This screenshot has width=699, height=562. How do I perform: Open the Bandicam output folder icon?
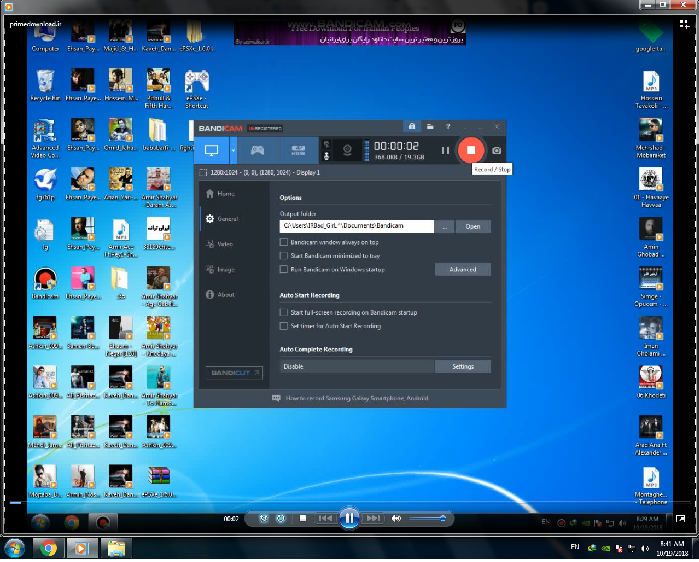(x=430, y=127)
